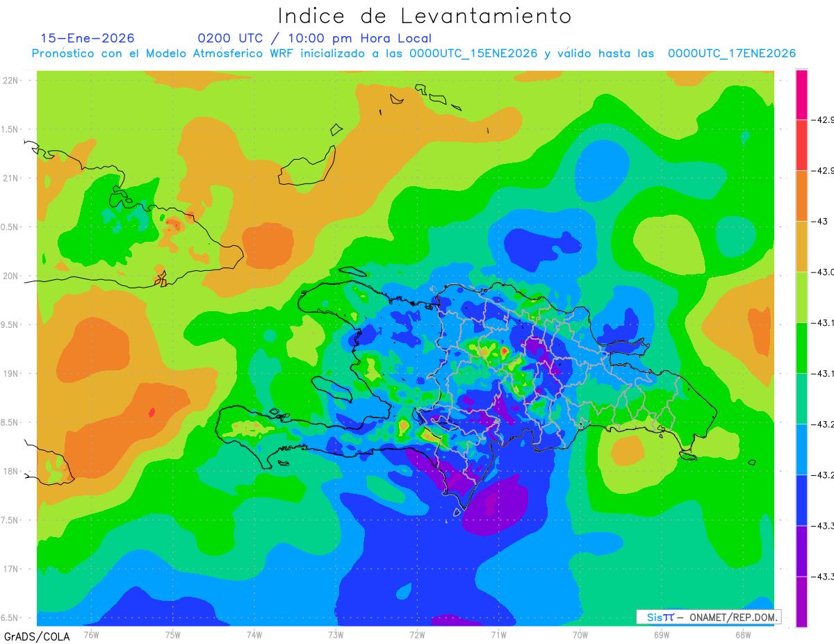Viewport: 834px width, 644px height.
Task: Select the '69W' longitude label
Action: tap(662, 634)
